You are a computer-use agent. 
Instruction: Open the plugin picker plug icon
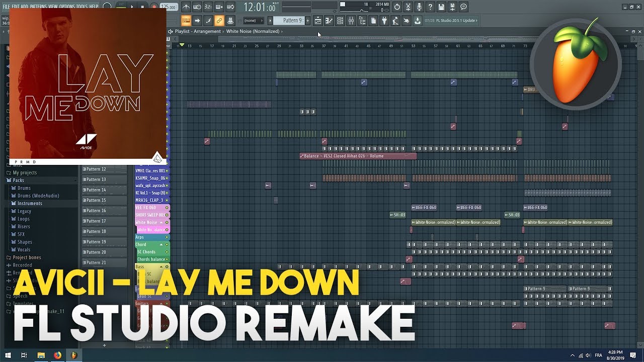[384, 21]
